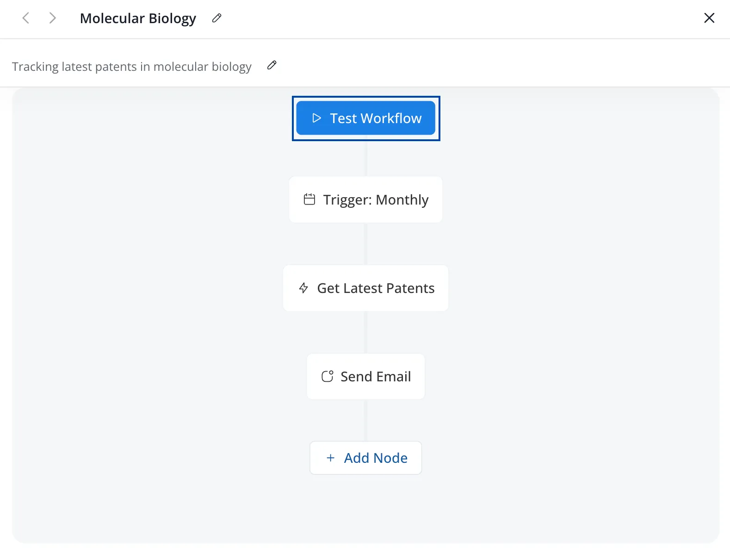Screen dimensions: 730x560
Task: Click the 'Tracking latest patents in molecular biology' description
Action: 132,67
